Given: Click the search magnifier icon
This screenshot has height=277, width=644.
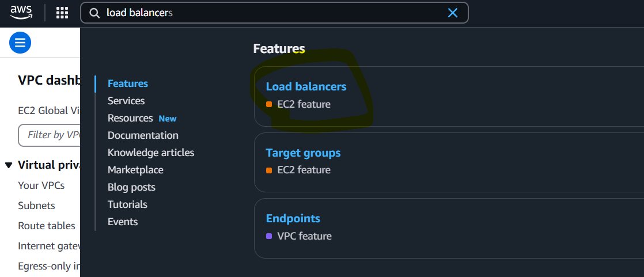Looking at the screenshot, I should (x=94, y=13).
